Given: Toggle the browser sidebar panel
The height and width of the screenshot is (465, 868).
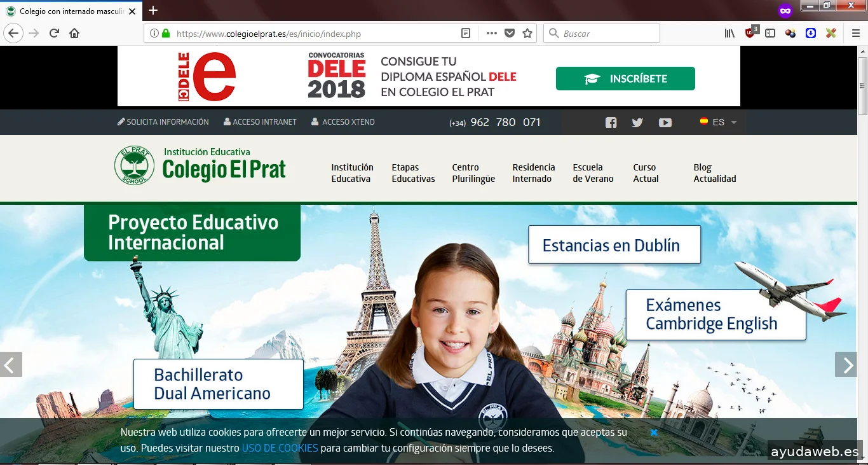Looking at the screenshot, I should [x=770, y=34].
